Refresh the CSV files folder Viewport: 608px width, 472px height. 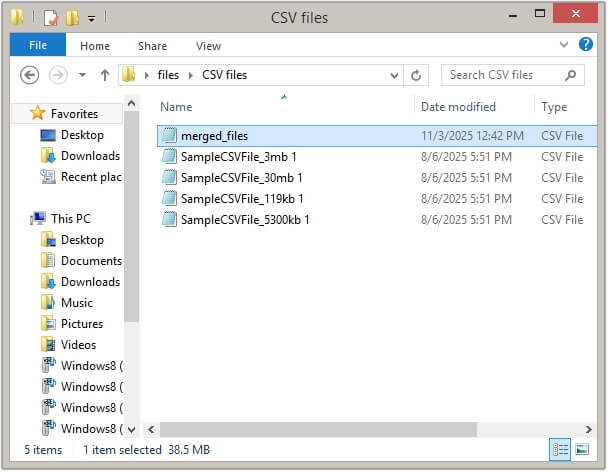(416, 75)
